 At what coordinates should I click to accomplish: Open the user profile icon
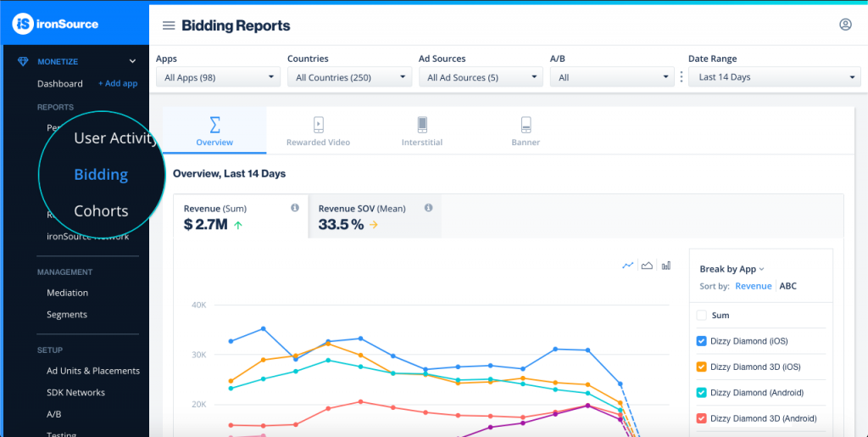(845, 25)
